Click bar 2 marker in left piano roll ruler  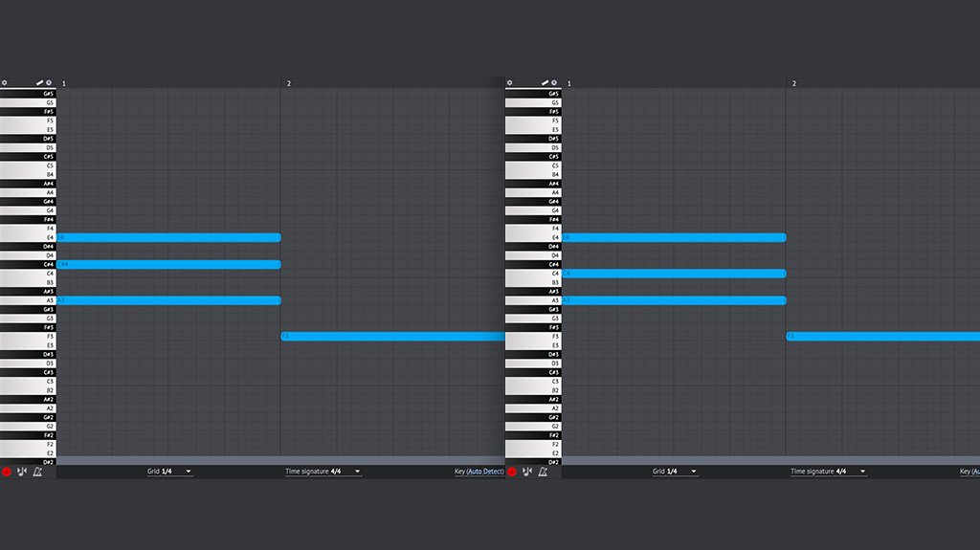click(289, 83)
